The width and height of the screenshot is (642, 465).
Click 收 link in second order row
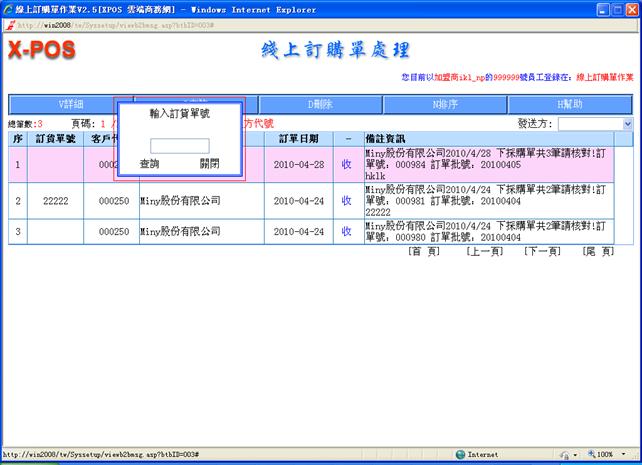click(346, 200)
